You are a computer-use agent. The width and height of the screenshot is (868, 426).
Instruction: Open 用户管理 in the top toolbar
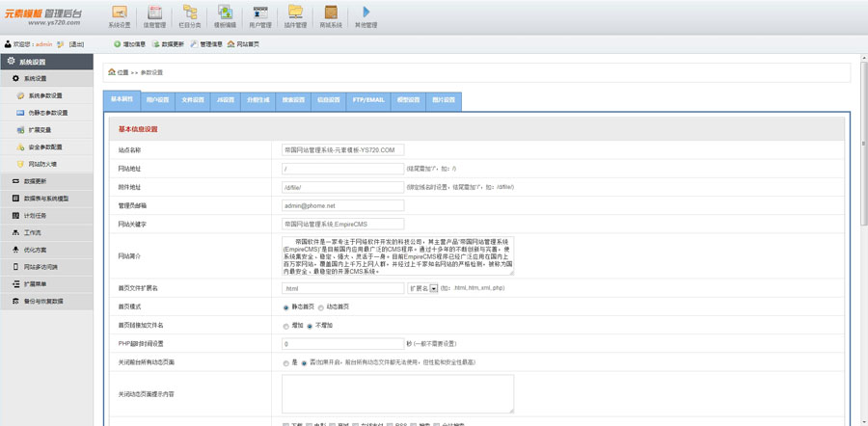coord(260,16)
